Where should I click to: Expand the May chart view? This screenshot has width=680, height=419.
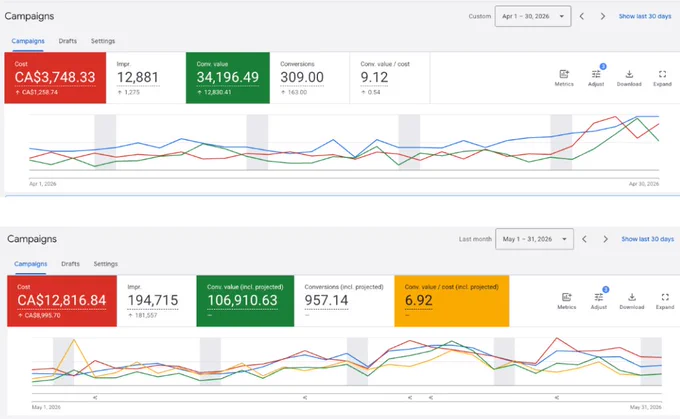665,301
